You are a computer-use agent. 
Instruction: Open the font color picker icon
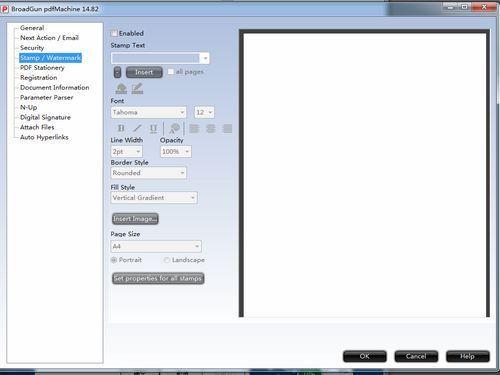[x=174, y=128]
